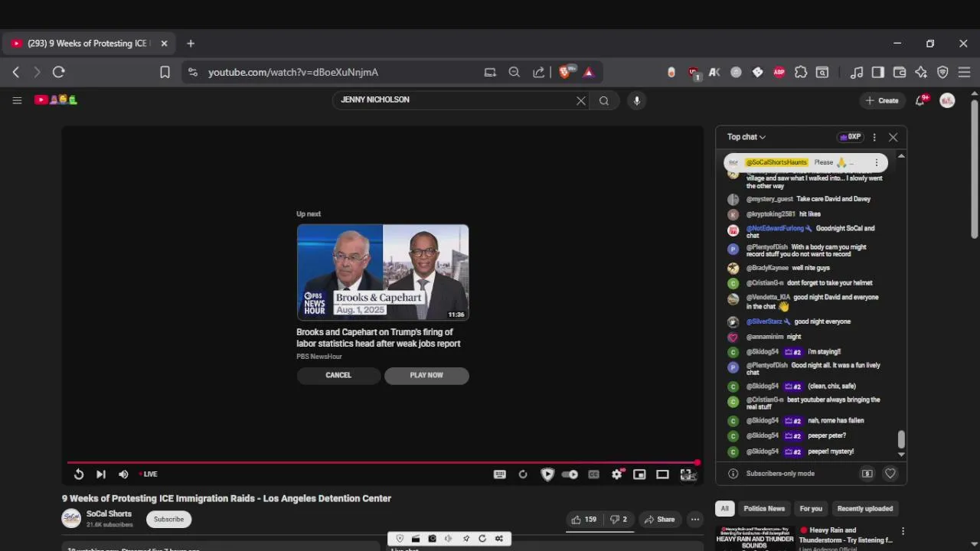This screenshot has height=551, width=980.
Task: Click the red video progress bar
Action: 383,462
